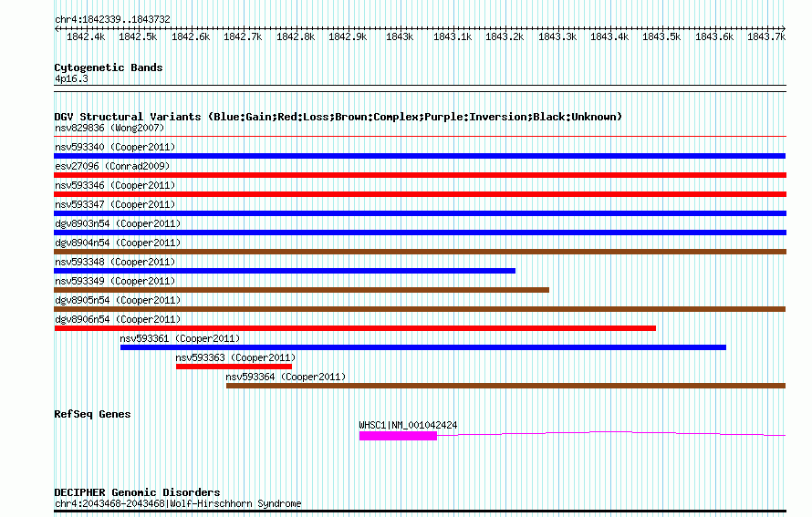Viewport: 812px width, 517px height.
Task: Click the nsv593340 (Cooper2011) label
Action: tap(115, 147)
